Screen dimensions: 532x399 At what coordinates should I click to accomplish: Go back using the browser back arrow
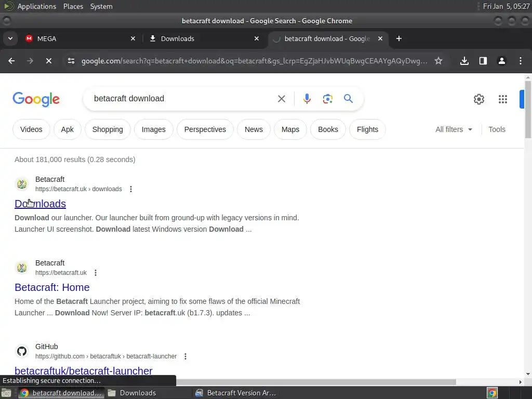point(11,61)
